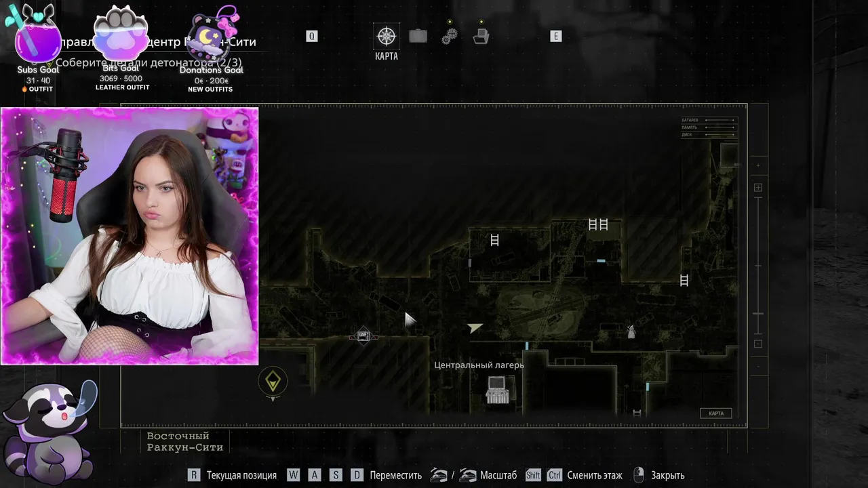Click blue door marker under double ladders

[601, 261]
